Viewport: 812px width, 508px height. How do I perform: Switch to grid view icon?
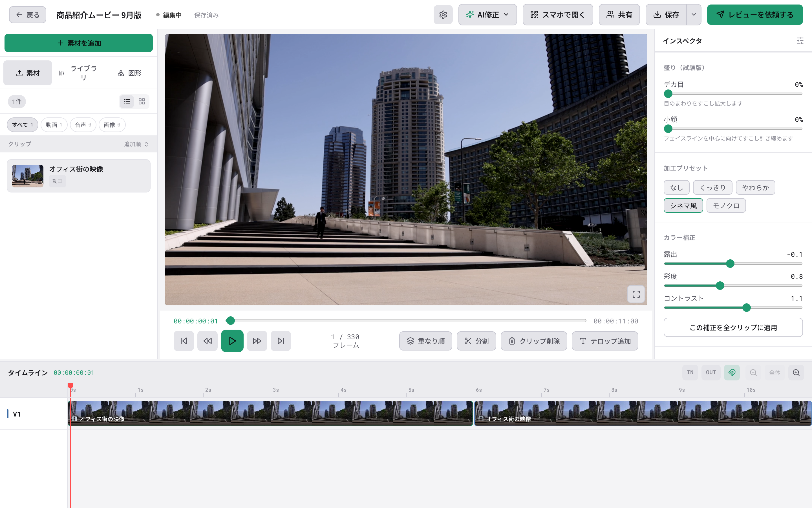pyautogui.click(x=142, y=102)
